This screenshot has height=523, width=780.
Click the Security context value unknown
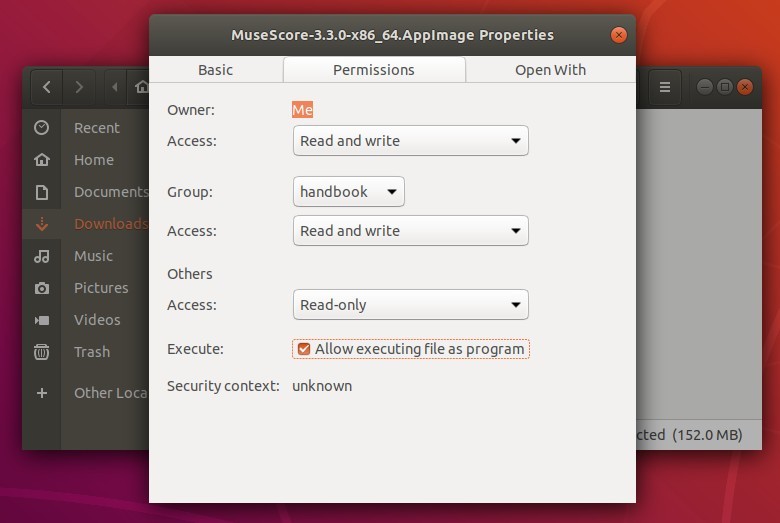coord(322,386)
